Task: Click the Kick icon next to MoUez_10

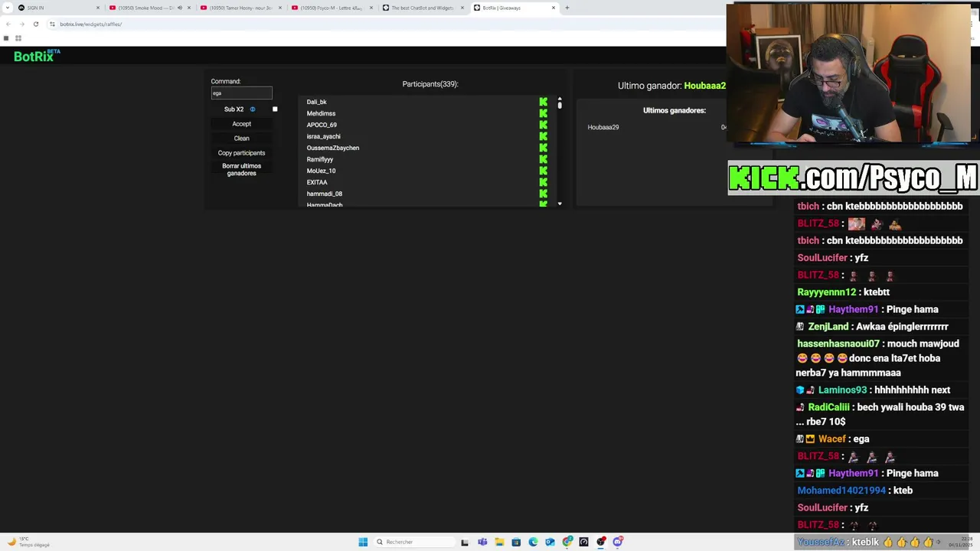Action: [544, 171]
